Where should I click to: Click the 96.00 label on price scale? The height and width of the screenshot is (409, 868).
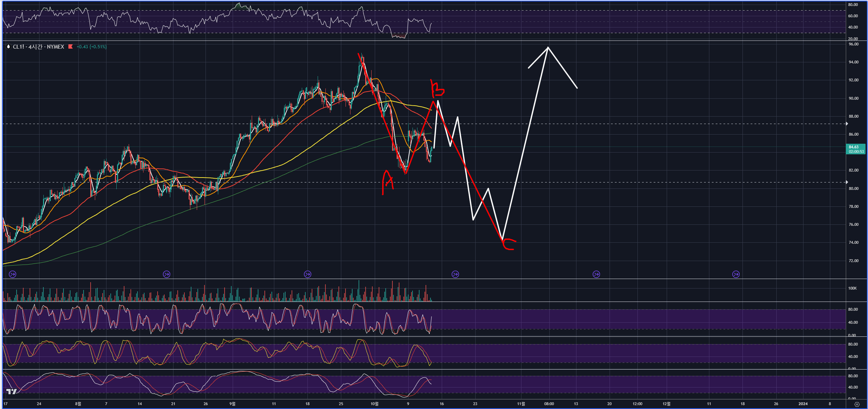pos(854,44)
